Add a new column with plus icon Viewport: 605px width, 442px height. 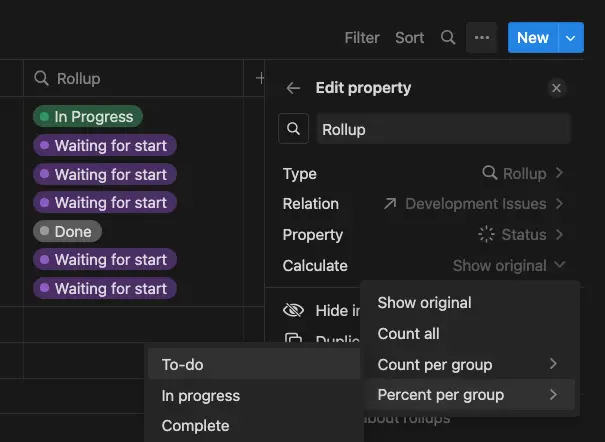(x=259, y=78)
